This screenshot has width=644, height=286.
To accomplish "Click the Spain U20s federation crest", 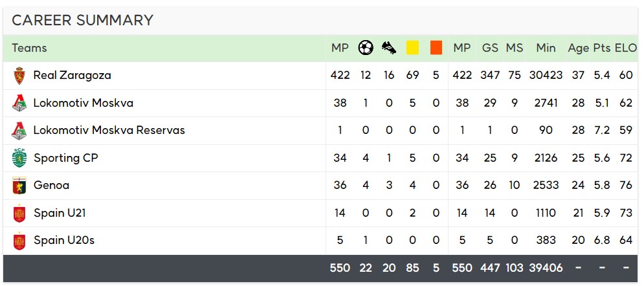I will pos(19,241).
